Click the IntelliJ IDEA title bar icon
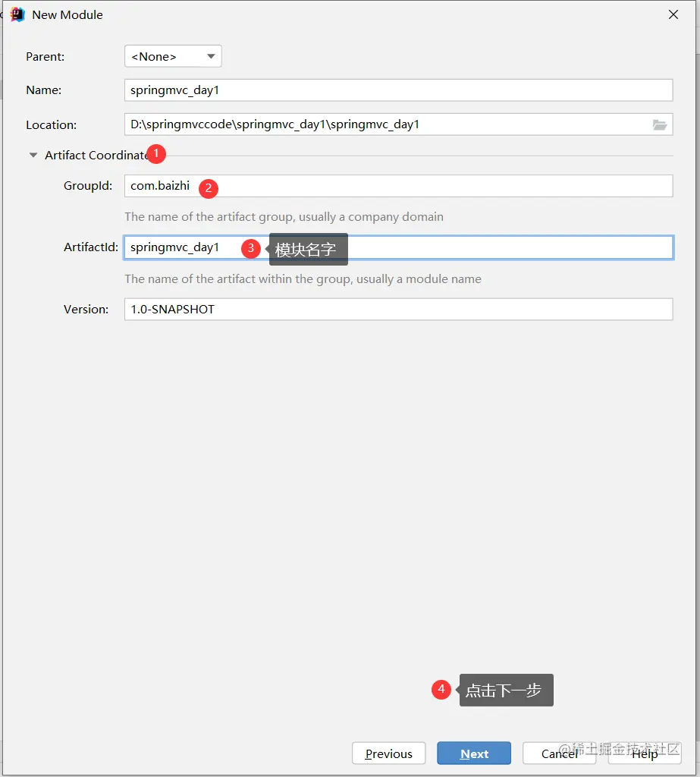 point(17,15)
